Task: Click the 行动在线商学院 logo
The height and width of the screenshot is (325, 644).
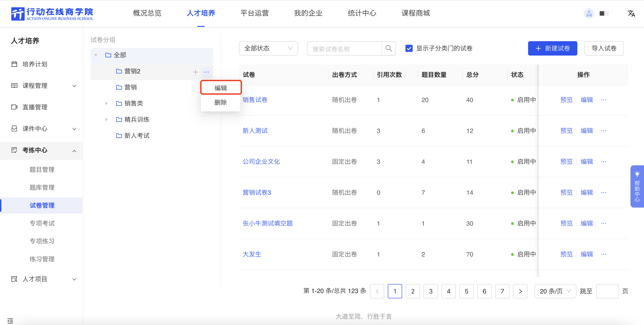Action: click(52, 14)
